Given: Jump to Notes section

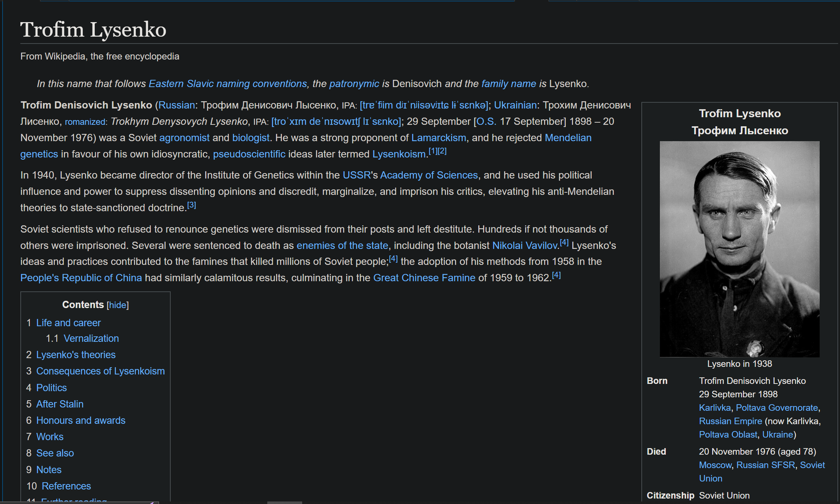Looking at the screenshot, I should click(49, 470).
